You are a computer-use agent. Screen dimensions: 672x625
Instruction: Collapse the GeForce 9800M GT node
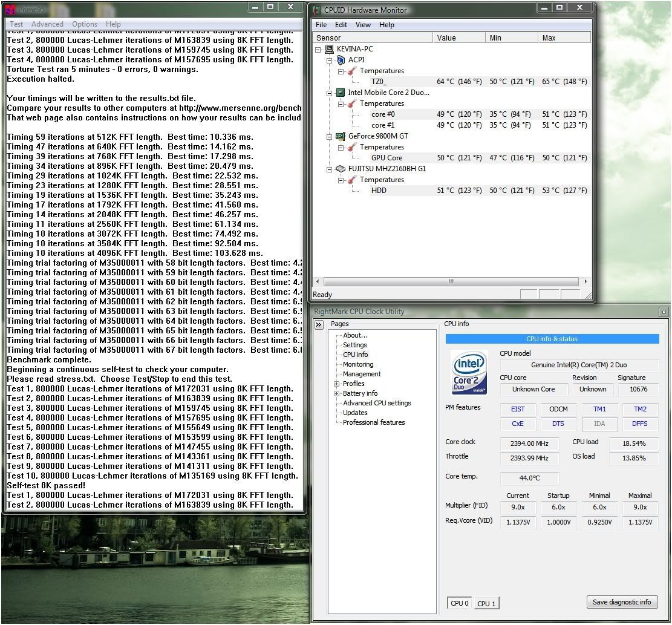[329, 136]
